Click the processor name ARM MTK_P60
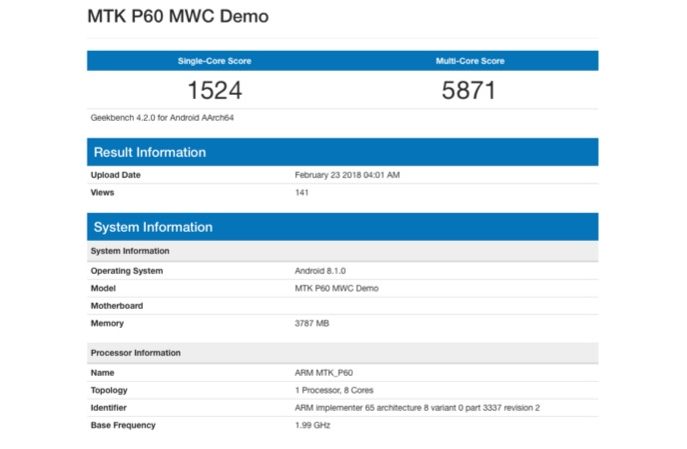 (324, 373)
